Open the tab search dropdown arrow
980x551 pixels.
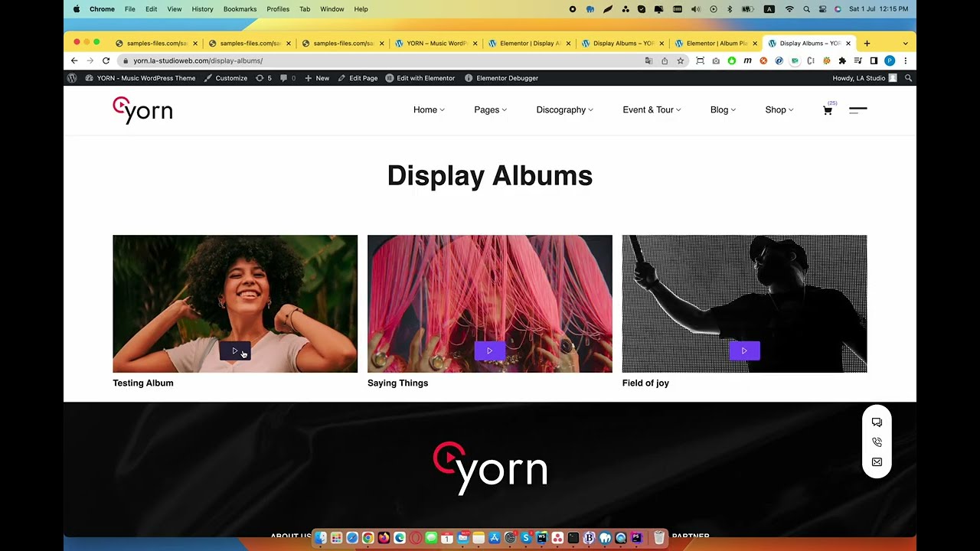(905, 44)
